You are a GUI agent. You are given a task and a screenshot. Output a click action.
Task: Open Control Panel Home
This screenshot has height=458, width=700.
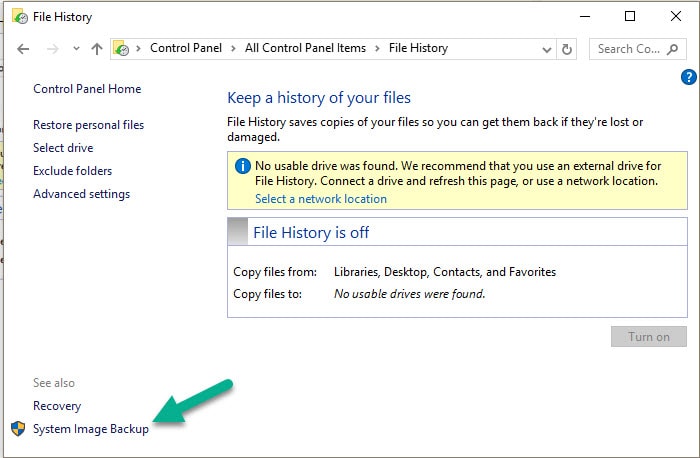pos(87,89)
